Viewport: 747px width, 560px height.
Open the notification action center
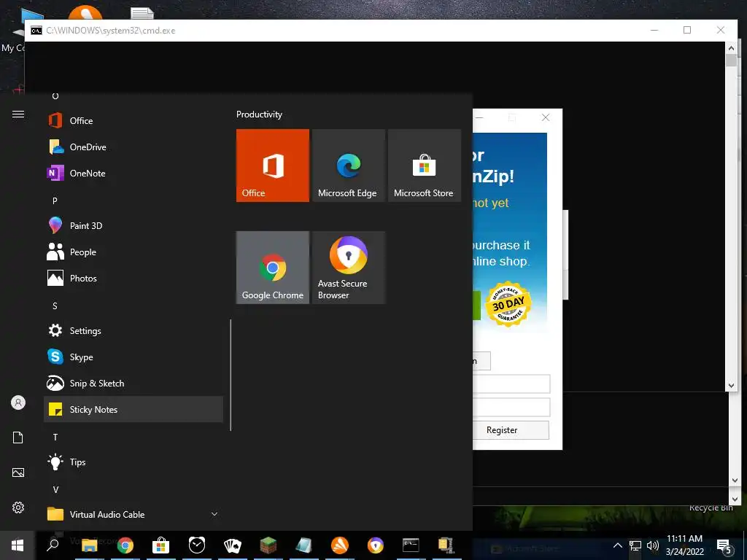724,545
